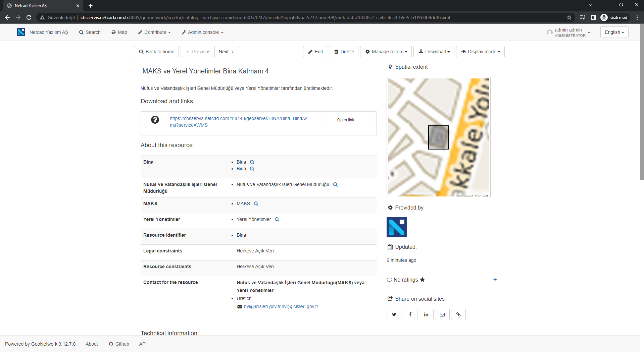
Task: Open API link in footer
Action: [x=143, y=344]
